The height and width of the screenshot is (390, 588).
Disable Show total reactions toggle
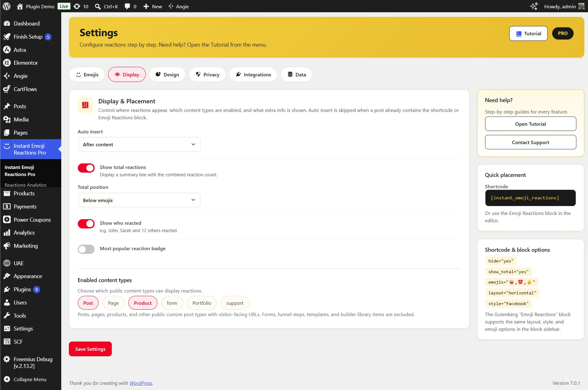click(x=86, y=168)
